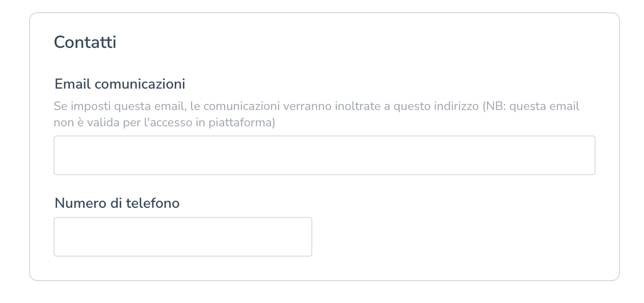Screen dimensions: 644x303
Task: Click the 'Email comunicazioni' label
Action: pyautogui.click(x=120, y=84)
